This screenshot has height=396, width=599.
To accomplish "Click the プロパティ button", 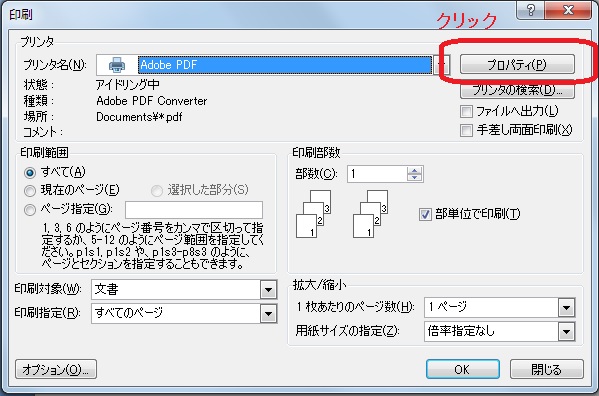I will coord(517,64).
